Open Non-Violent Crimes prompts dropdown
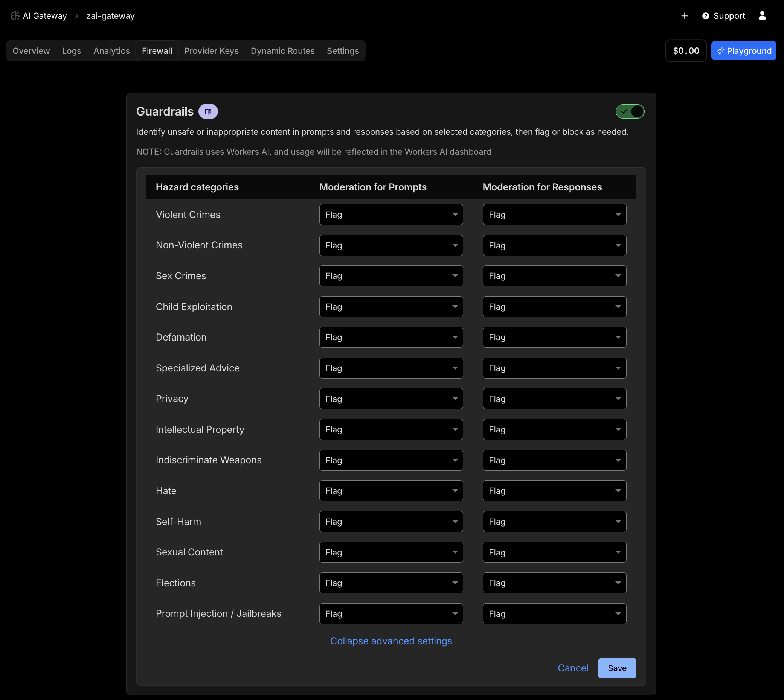 tap(391, 245)
